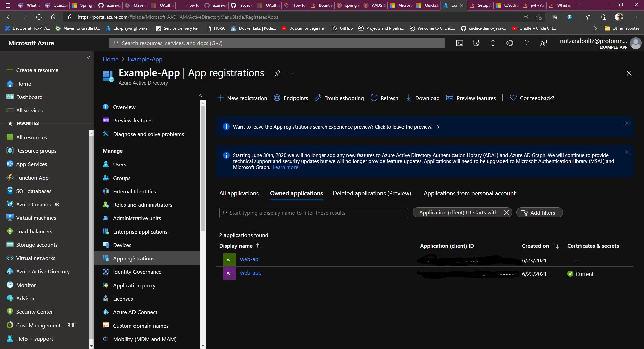Click the pin icon next to Example-App title

point(277,73)
